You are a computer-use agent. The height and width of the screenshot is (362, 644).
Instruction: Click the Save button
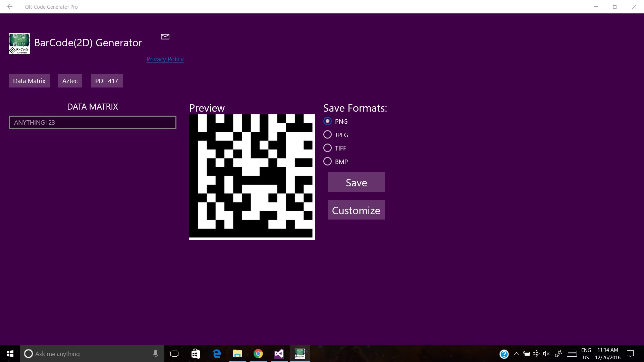[356, 182]
